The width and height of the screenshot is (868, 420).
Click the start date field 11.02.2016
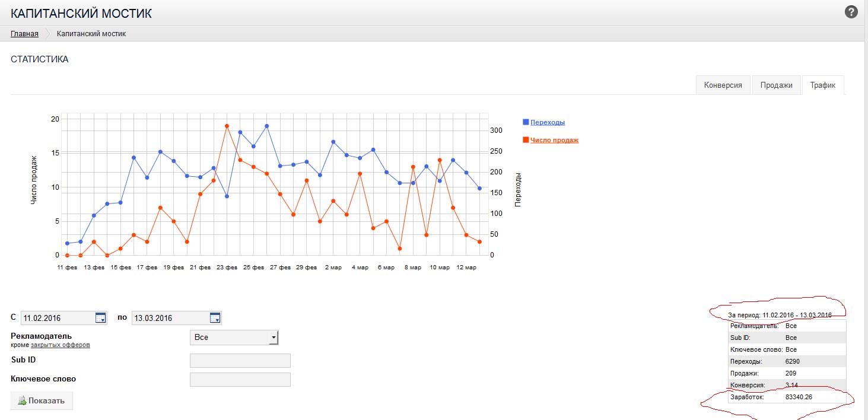(x=58, y=318)
